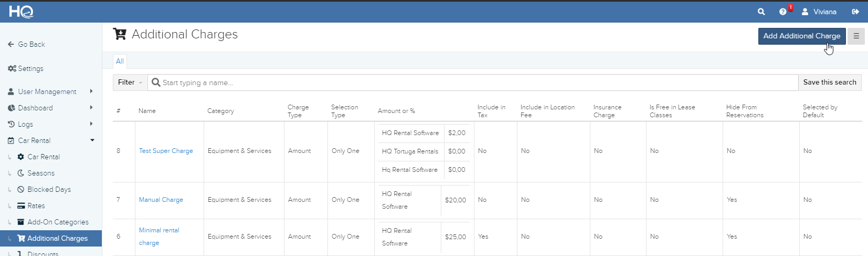The height and width of the screenshot is (256, 868).
Task: Expand the Dashboard submenu arrow
Action: pos(91,107)
